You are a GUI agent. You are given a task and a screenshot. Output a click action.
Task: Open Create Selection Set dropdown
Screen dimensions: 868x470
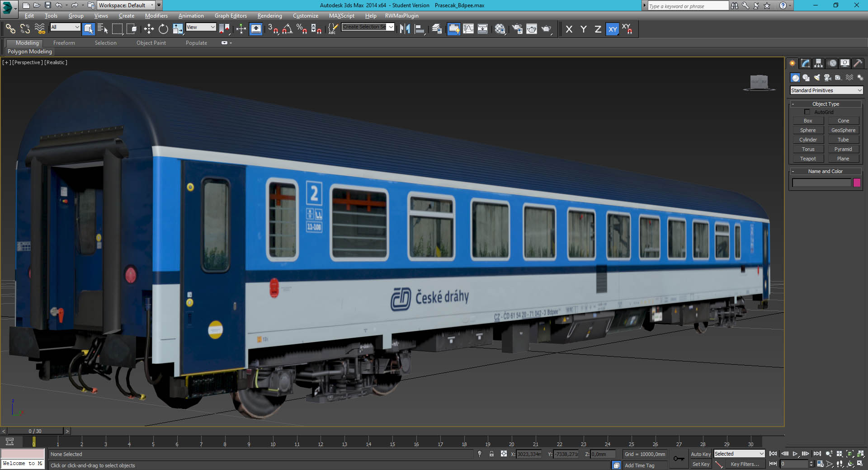click(x=368, y=27)
